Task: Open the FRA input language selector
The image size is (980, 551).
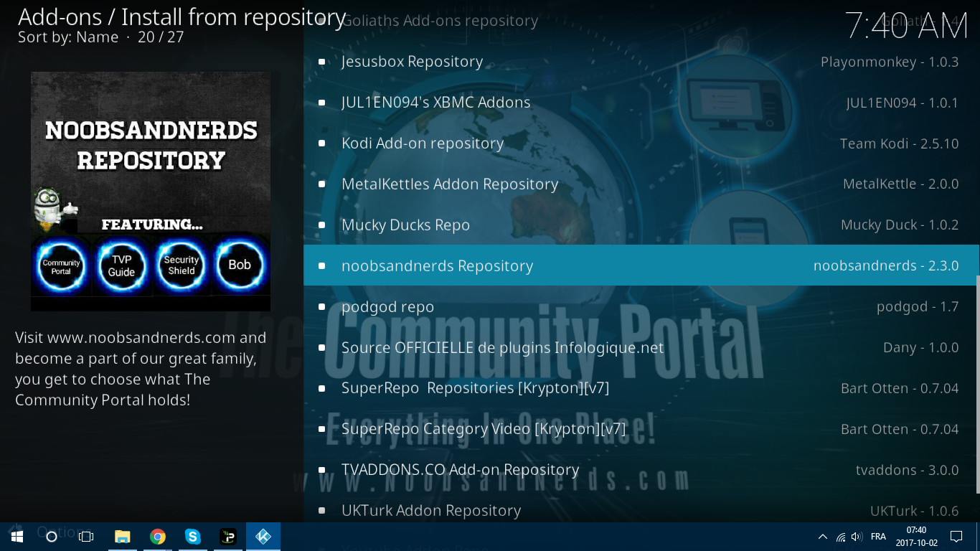Action: [x=878, y=537]
